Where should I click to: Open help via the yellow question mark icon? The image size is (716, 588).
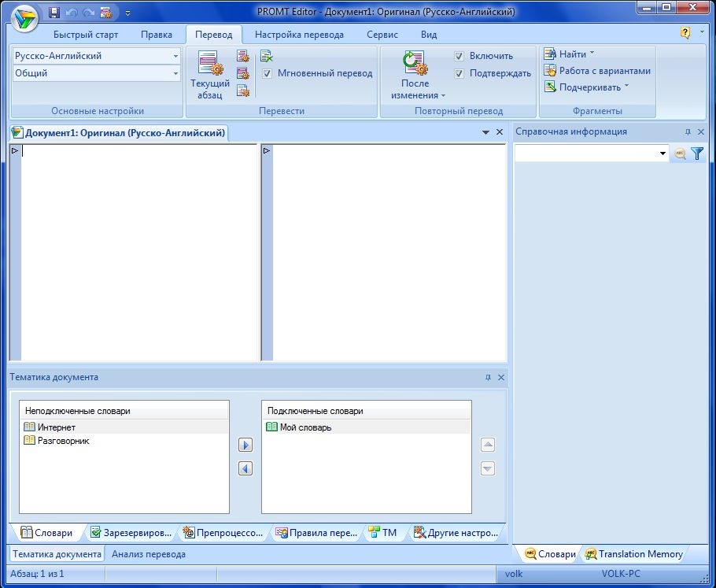coord(685,32)
